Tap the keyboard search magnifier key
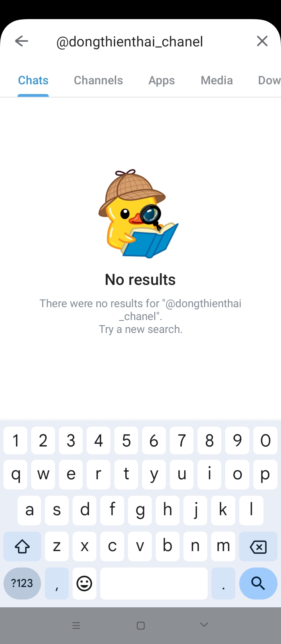The width and height of the screenshot is (281, 644). [258, 584]
